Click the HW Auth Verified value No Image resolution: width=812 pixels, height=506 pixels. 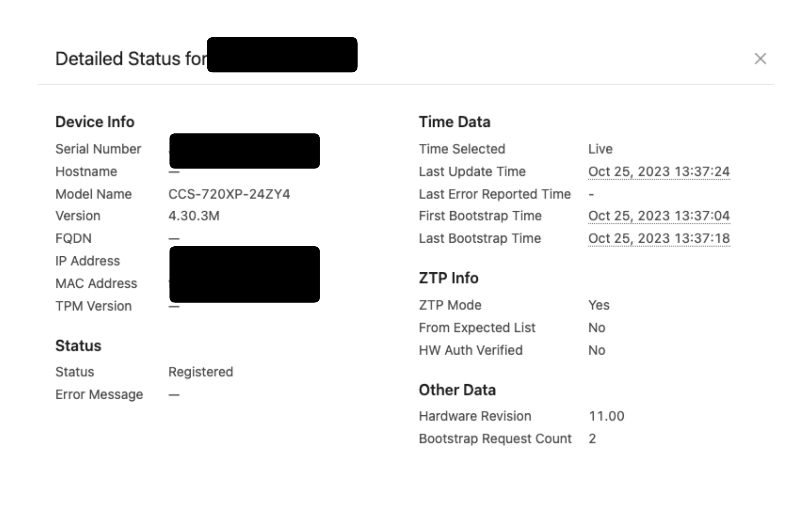(596, 350)
